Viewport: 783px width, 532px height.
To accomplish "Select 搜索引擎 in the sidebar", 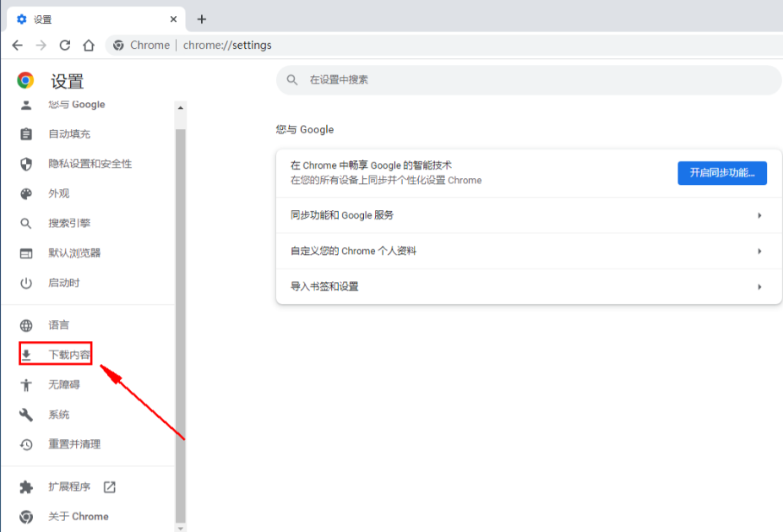I will click(69, 223).
